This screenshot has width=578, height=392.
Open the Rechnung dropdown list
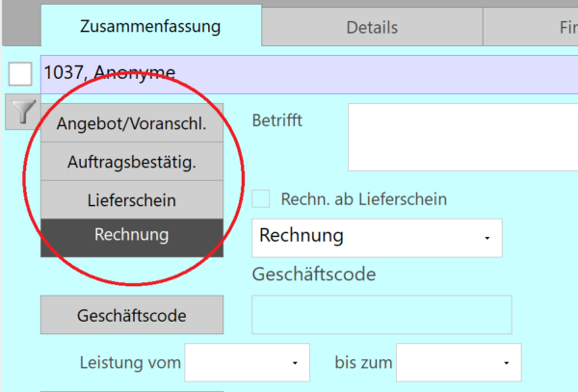coord(486,238)
